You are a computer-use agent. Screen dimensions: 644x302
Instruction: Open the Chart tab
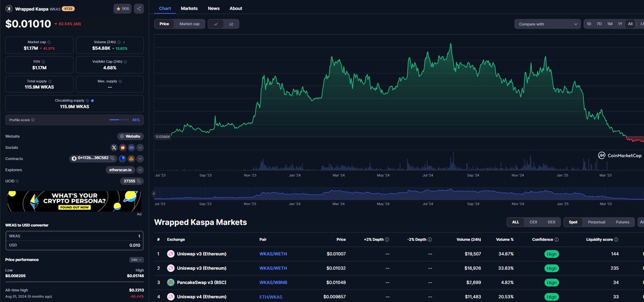165,9
